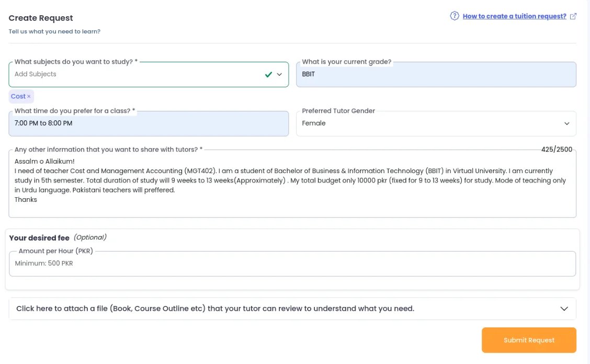Screen dimensions: 590x364
Task: Open the subjects dropdown arrow
Action: tap(279, 74)
